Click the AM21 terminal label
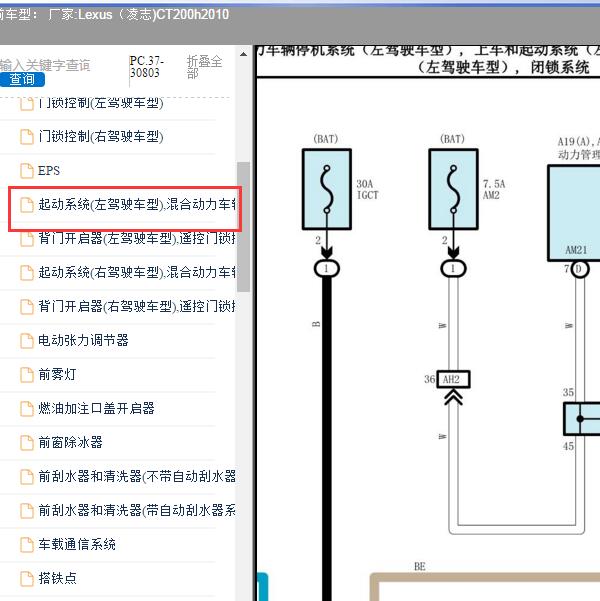Image resolution: width=600 pixels, height=601 pixels. click(576, 250)
